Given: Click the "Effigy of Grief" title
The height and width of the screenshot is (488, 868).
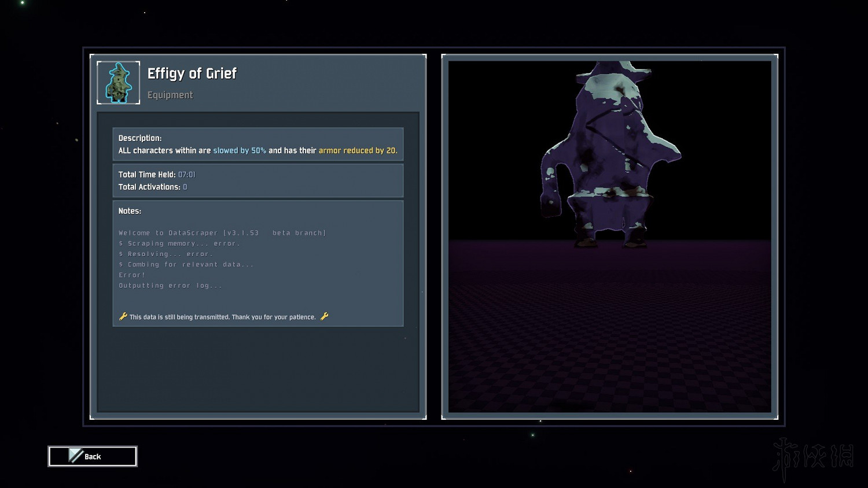Looking at the screenshot, I should point(192,73).
